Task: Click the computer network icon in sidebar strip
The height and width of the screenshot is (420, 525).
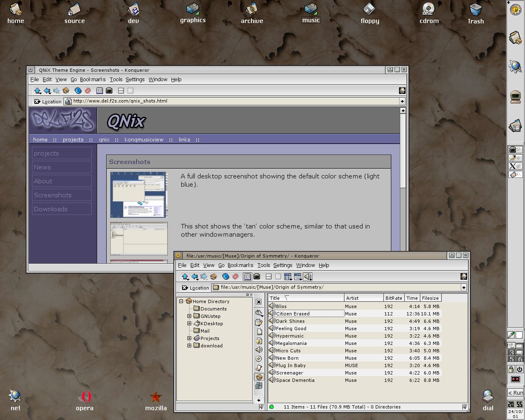Action: (259, 386)
